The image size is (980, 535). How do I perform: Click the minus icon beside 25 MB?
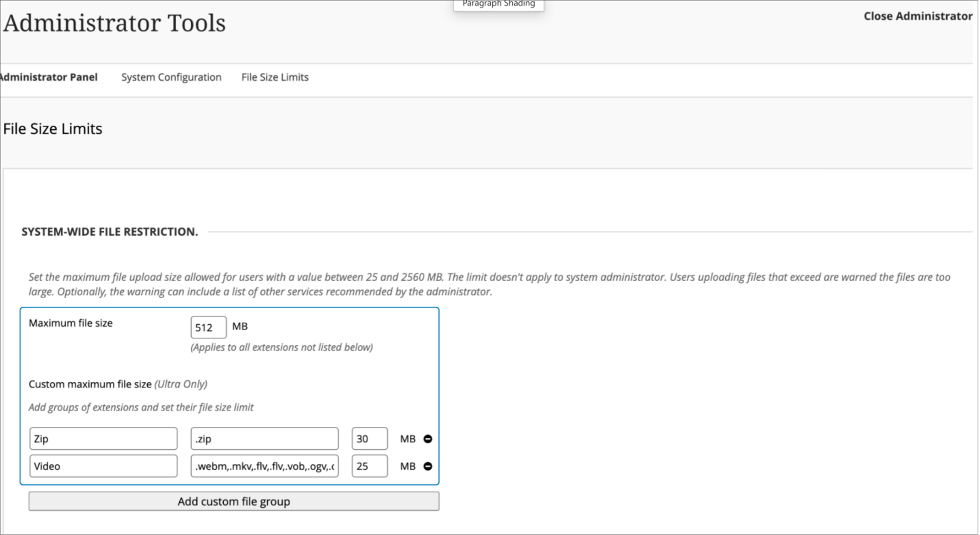tap(428, 466)
